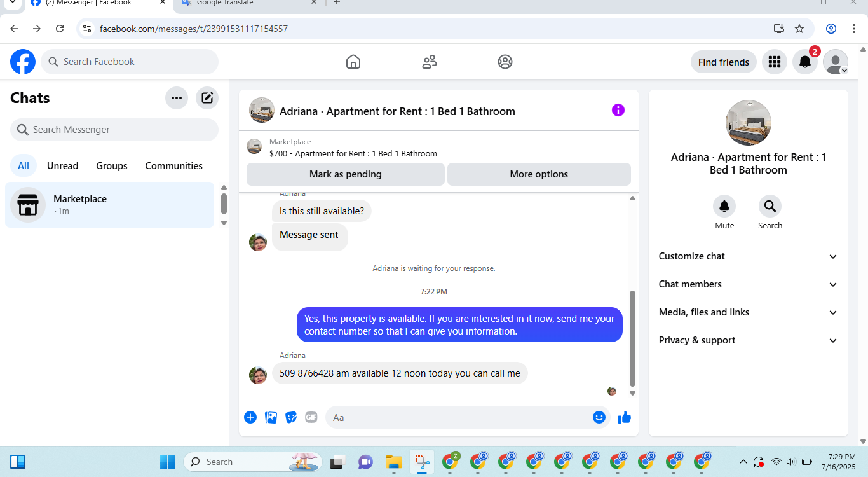Close the Google Translate tab

pos(313,3)
